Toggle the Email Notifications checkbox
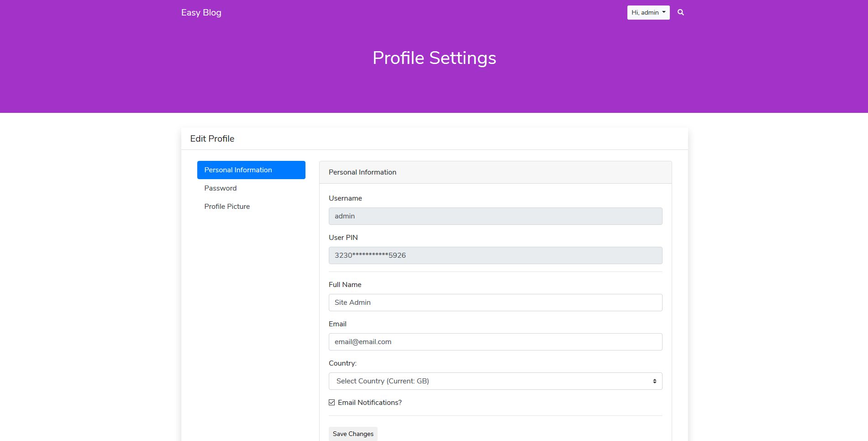868x441 pixels. 332,403
